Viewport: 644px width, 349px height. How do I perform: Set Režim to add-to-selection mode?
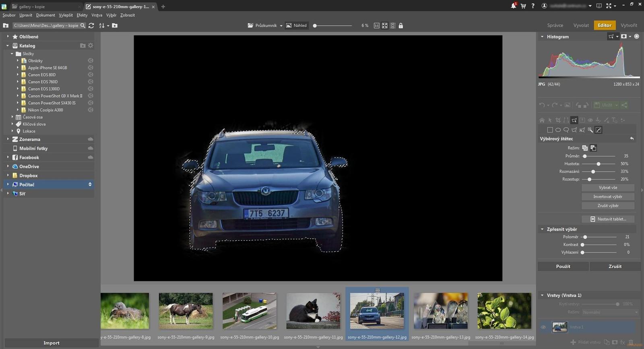(585, 148)
